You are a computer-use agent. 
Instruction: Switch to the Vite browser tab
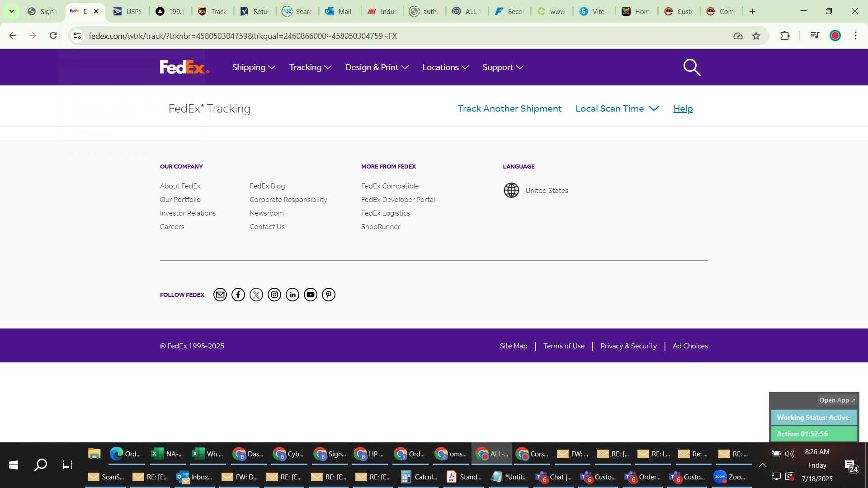(594, 11)
